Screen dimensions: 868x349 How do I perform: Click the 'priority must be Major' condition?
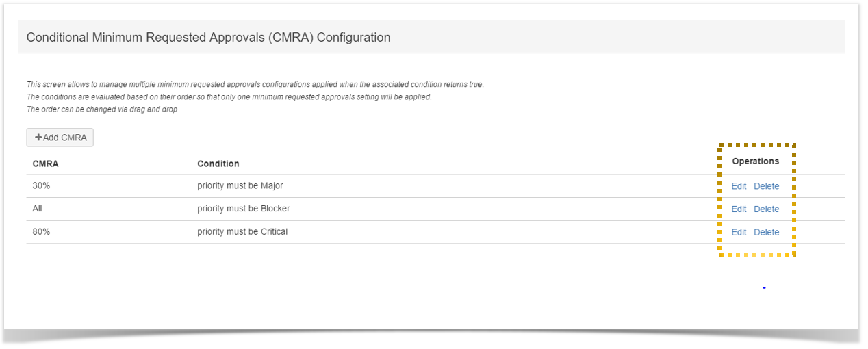tap(240, 185)
